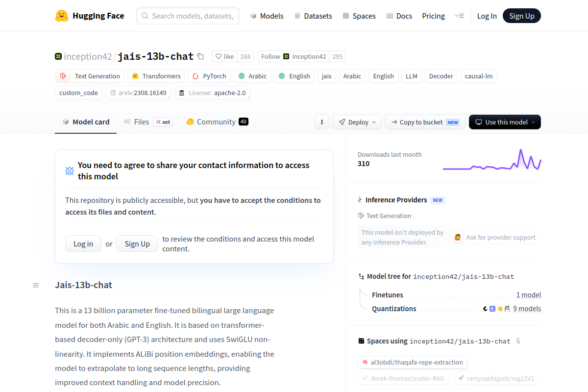Open the 9 models quantizations link
This screenshot has height=392, width=588.
click(527, 309)
